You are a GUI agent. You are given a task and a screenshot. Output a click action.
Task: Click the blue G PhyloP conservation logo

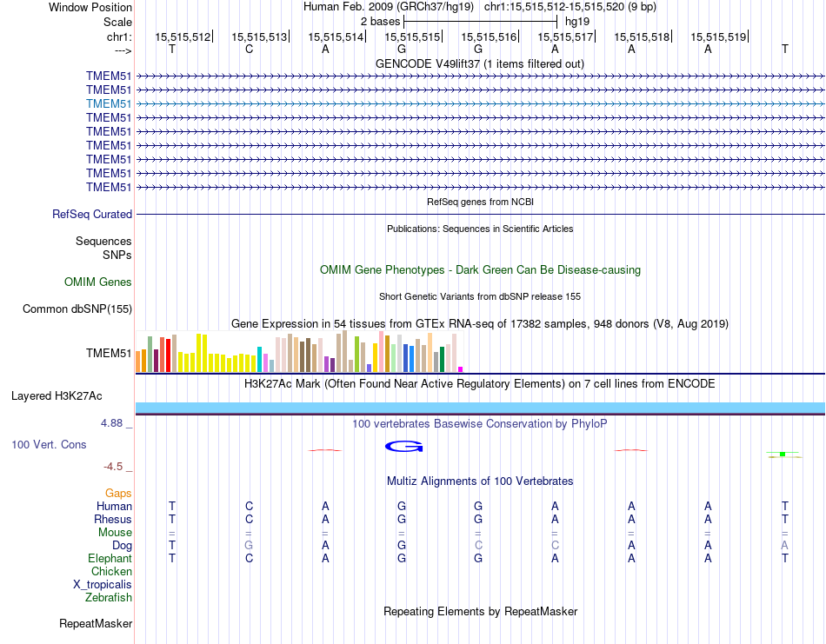pos(403,447)
